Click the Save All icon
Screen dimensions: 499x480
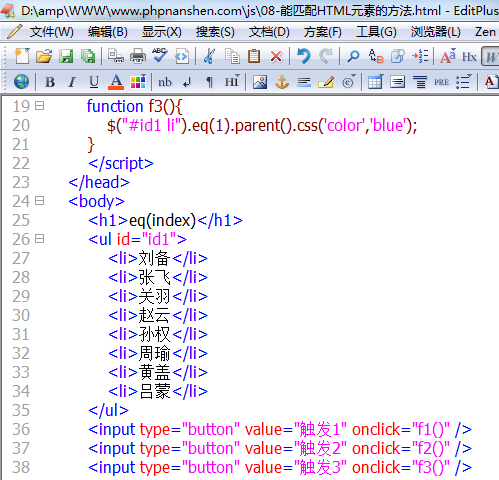pos(88,56)
